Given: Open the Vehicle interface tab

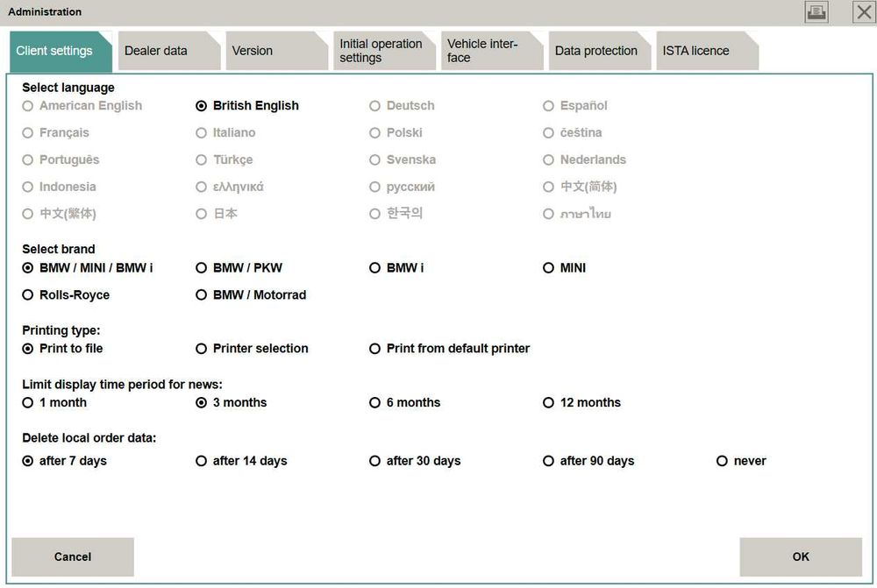Looking at the screenshot, I should 489,51.
